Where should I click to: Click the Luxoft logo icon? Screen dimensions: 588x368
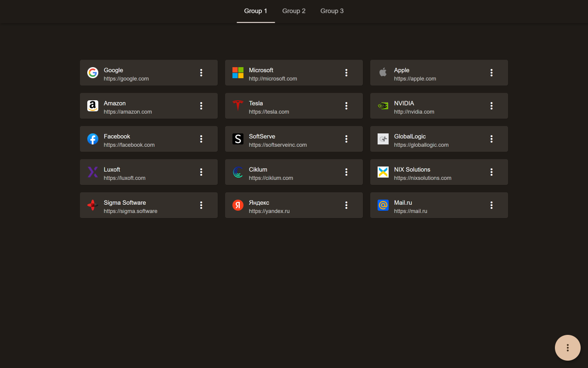(93, 172)
